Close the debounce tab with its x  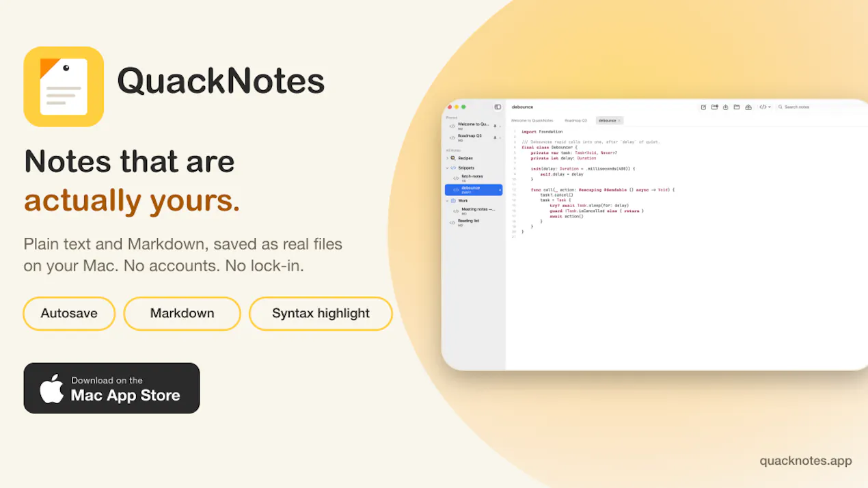point(619,120)
